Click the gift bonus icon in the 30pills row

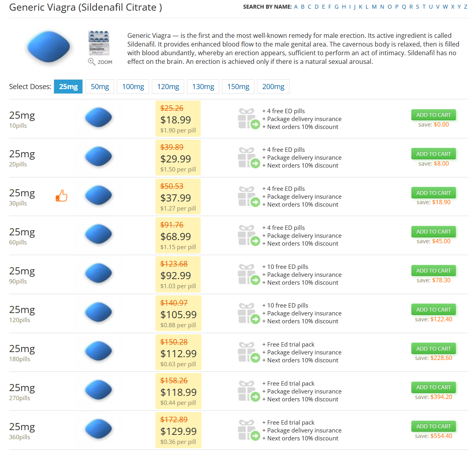click(x=249, y=197)
